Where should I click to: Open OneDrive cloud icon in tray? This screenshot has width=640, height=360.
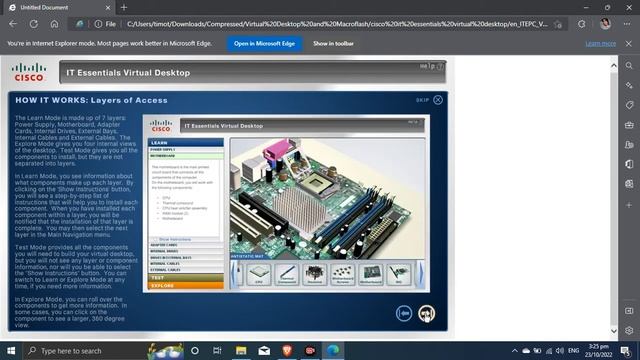point(526,351)
